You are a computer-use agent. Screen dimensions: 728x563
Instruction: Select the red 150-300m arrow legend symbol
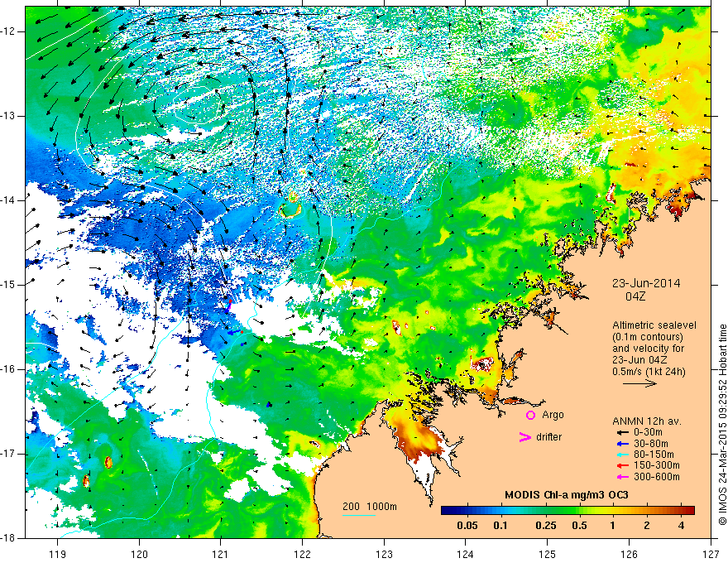[621, 466]
